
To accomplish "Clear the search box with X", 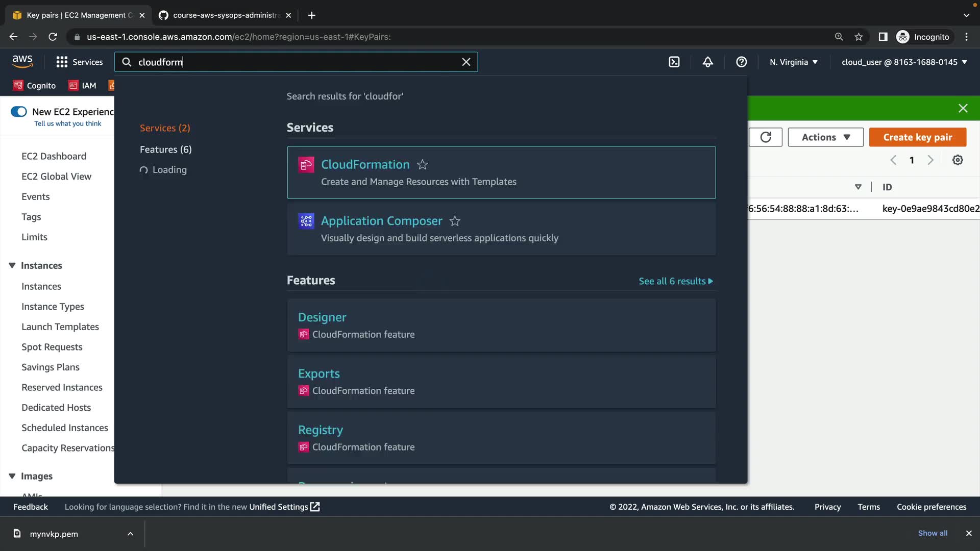I will (x=466, y=62).
